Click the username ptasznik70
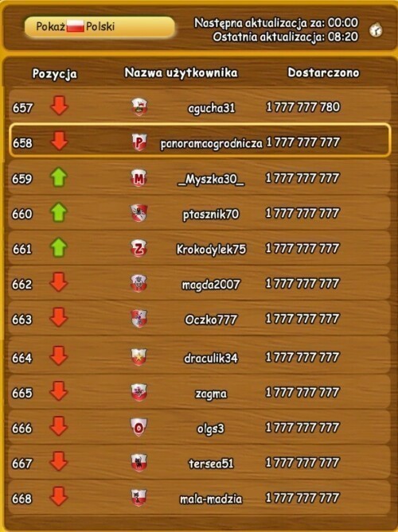This screenshot has width=398, height=532. point(211,215)
